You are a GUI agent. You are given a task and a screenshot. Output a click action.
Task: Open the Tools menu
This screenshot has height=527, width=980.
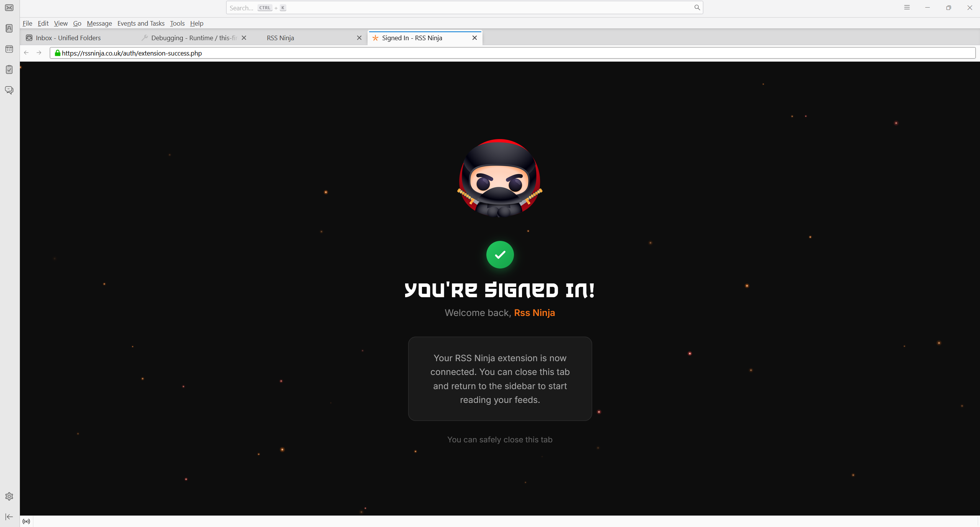click(177, 23)
